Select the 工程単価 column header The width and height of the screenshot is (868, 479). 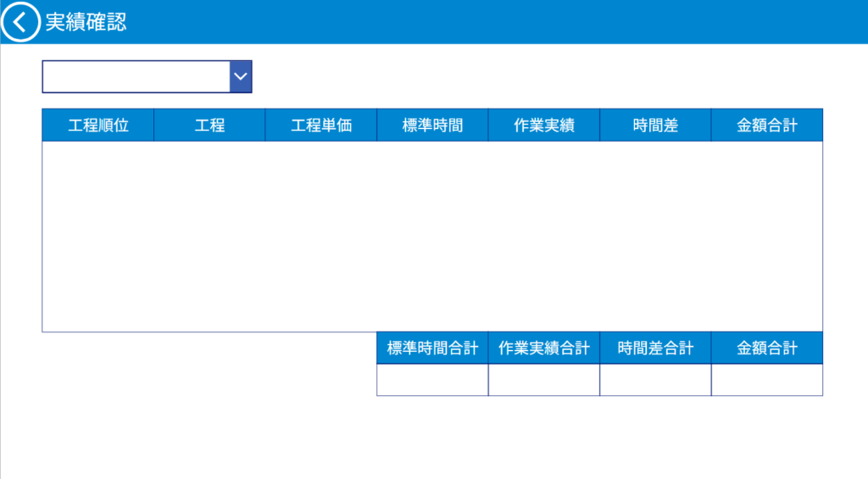click(321, 125)
